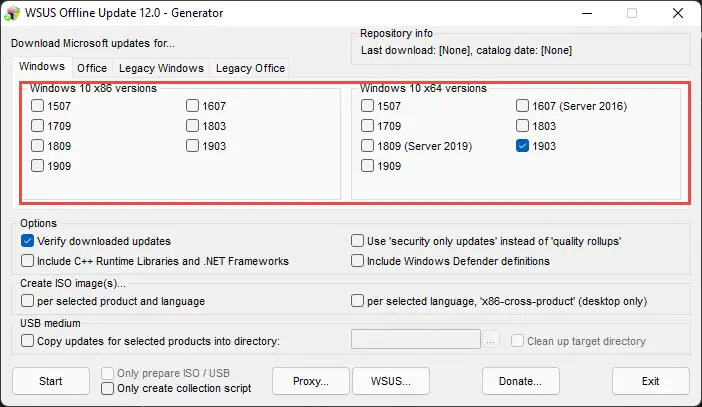The height and width of the screenshot is (407, 702).
Task: Enable ISO per selected product and language
Action: (28, 301)
